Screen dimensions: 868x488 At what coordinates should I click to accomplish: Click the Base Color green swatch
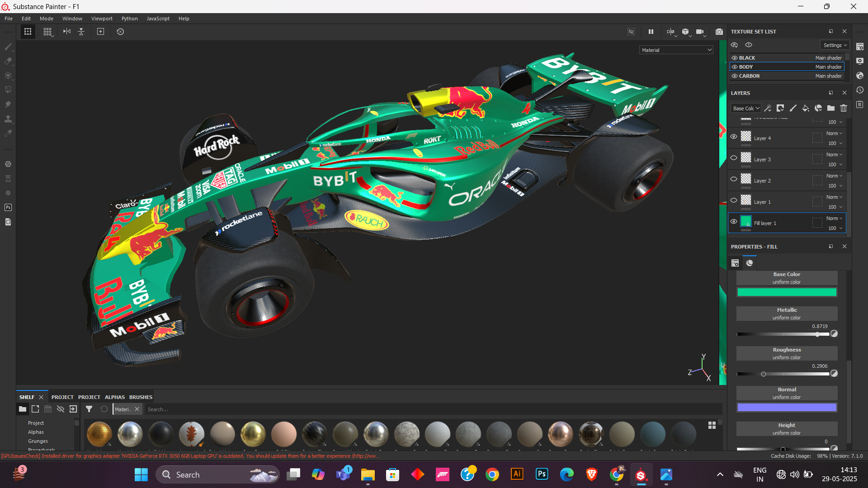[x=787, y=292]
